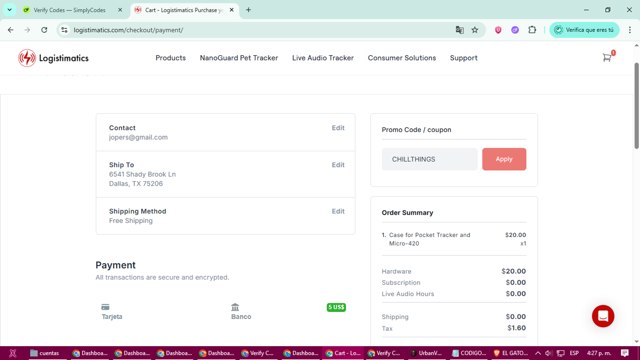Show hidden system tray icons
This screenshot has height=360, width=640.
[538, 353]
